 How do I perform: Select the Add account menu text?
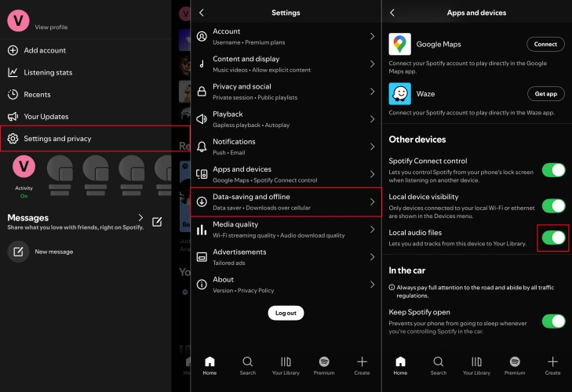coord(45,50)
